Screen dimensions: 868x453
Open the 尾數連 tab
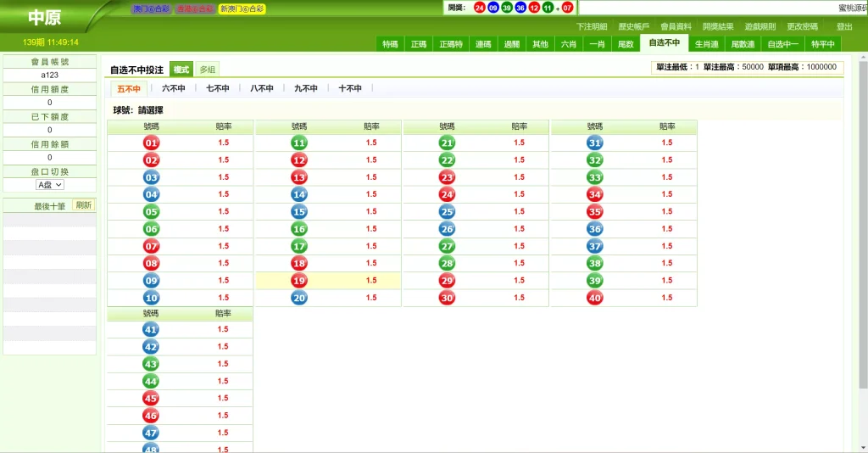click(x=743, y=44)
